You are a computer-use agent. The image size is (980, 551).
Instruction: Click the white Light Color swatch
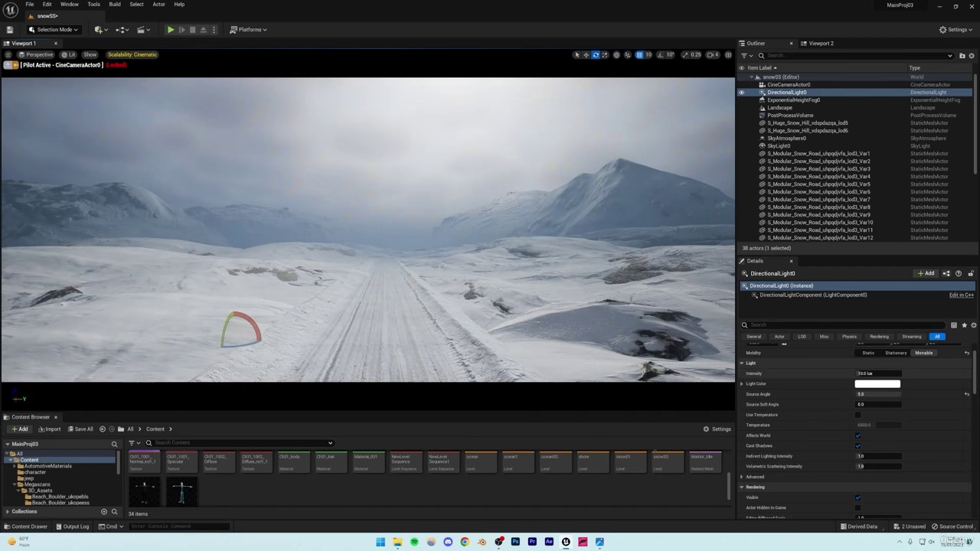point(877,384)
